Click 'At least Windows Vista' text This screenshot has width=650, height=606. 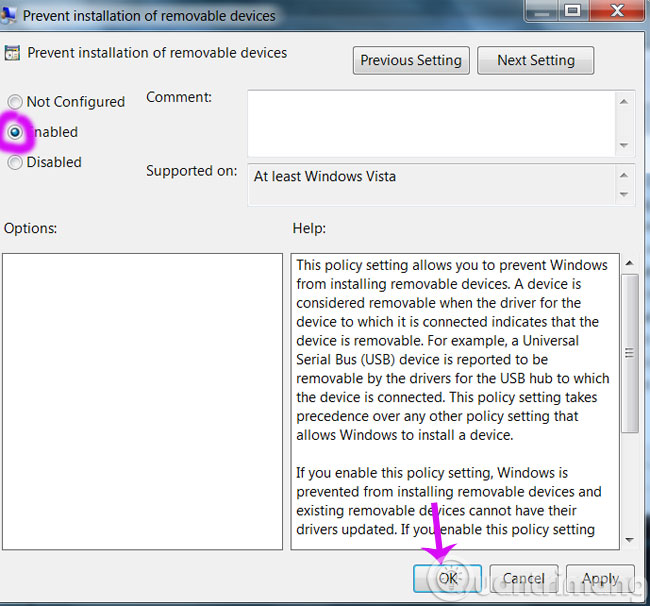tap(325, 177)
